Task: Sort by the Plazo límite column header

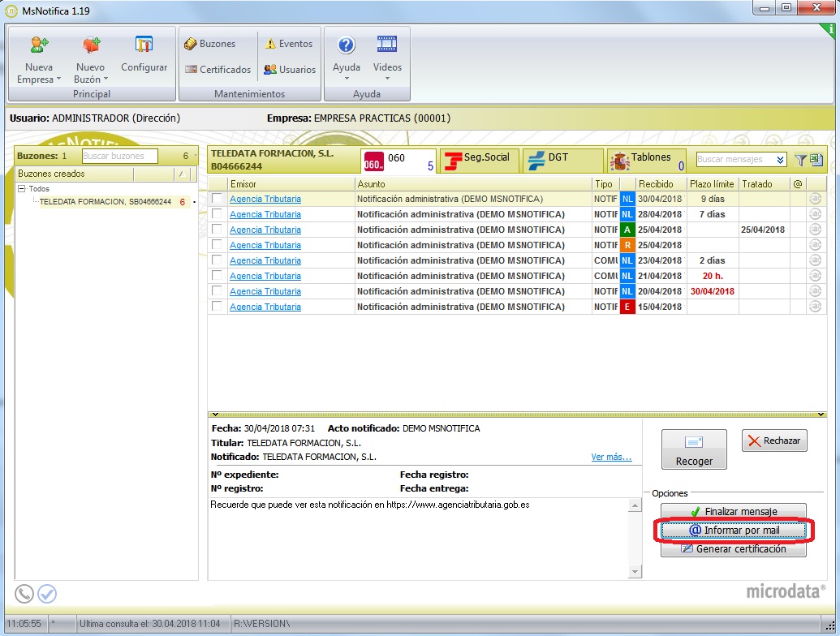Action: (712, 184)
